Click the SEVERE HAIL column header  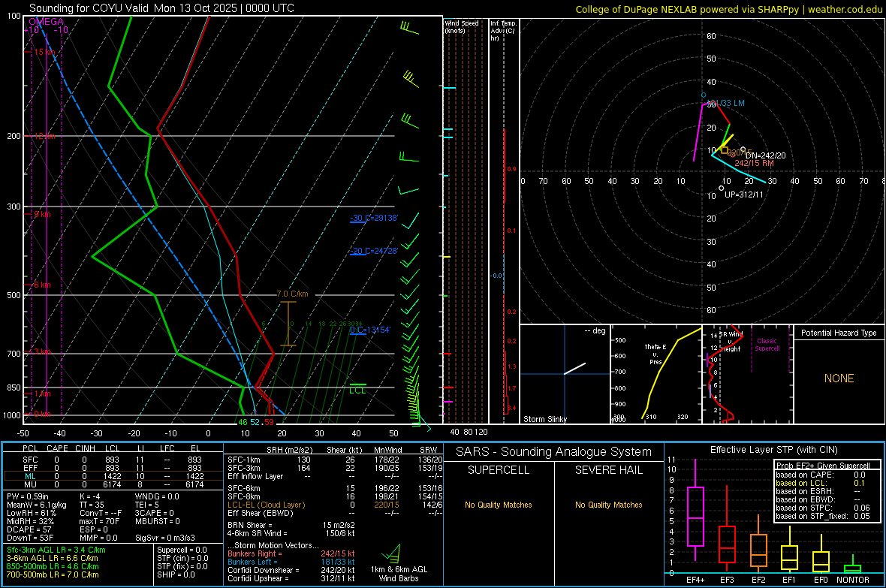(x=608, y=470)
